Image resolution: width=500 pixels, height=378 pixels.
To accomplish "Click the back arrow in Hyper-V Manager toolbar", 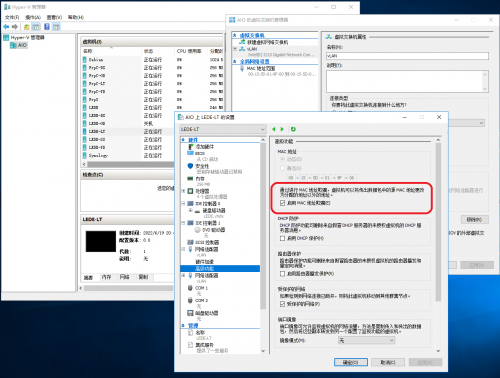I will tap(6, 27).
